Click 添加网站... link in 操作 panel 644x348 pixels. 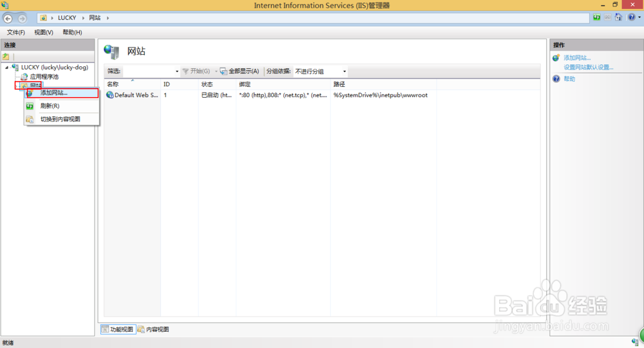coord(577,58)
